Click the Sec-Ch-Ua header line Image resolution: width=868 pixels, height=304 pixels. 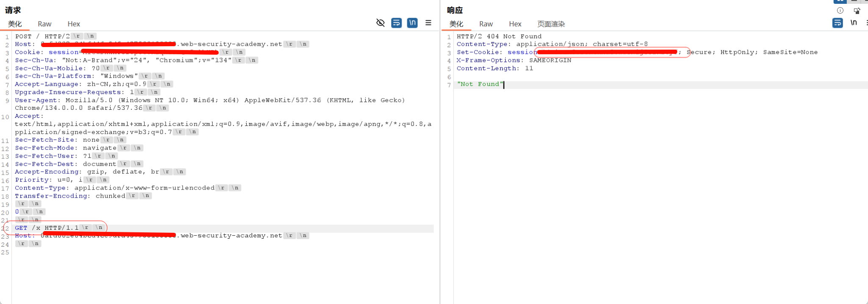coord(123,60)
